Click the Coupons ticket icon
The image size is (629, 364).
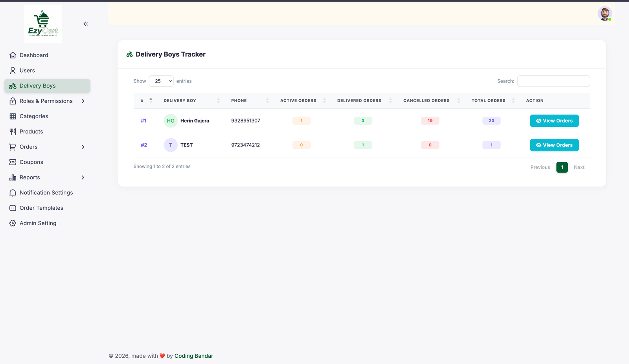13,162
